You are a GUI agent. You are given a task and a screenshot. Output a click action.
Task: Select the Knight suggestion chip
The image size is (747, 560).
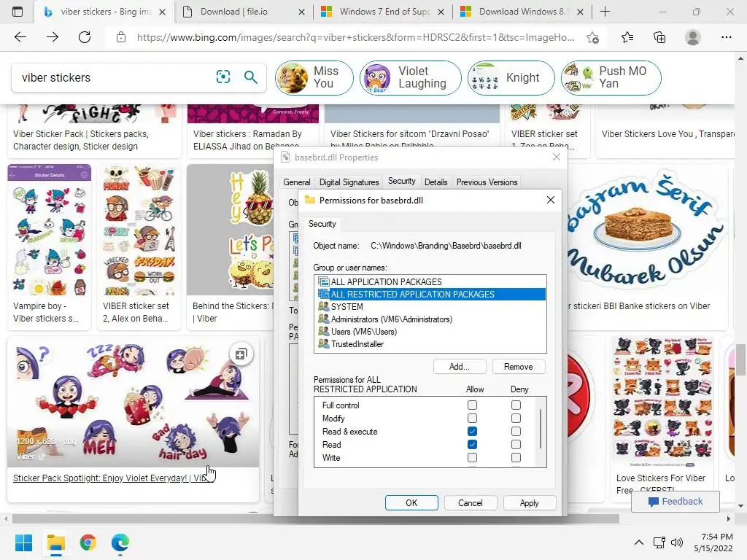pos(511,77)
